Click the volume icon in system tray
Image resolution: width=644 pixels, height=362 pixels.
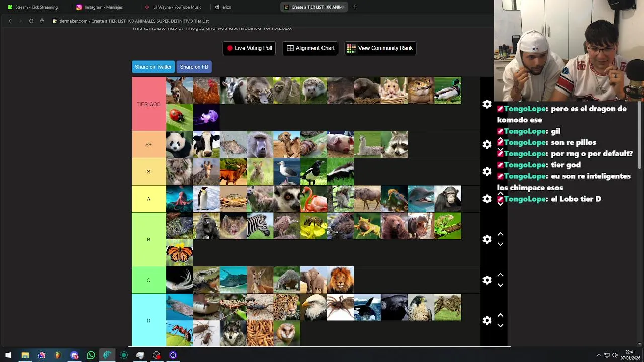pos(614,355)
